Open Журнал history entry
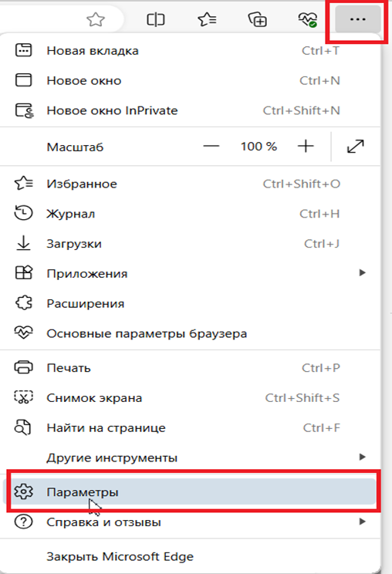 (191, 214)
